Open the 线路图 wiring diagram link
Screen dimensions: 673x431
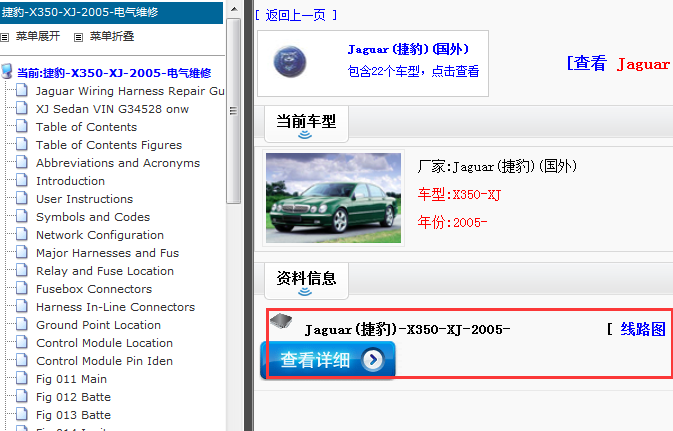(643, 329)
